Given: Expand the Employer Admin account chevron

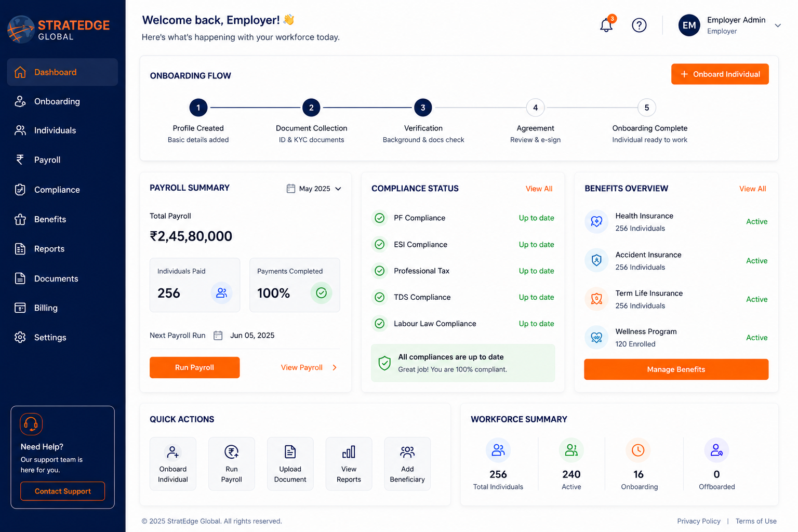Looking at the screenshot, I should [x=778, y=25].
